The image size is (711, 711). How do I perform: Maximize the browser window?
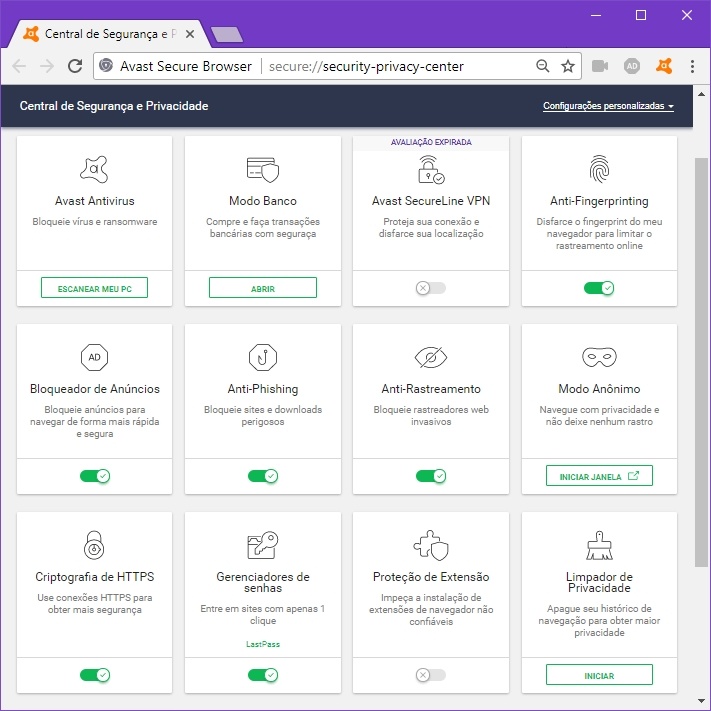coord(641,15)
